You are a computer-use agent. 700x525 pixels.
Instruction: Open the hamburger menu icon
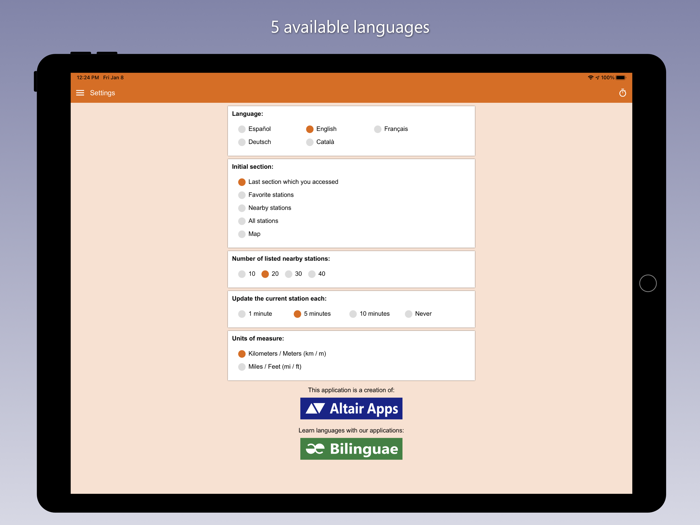80,93
